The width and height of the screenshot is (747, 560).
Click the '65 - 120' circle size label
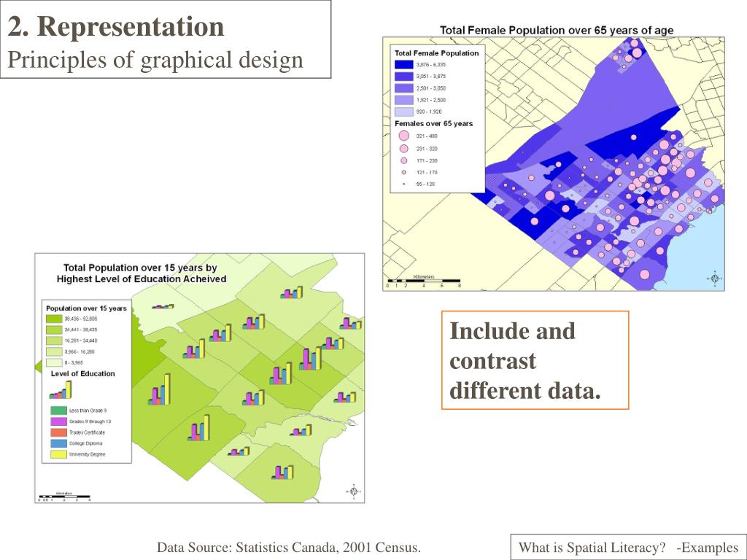pyautogui.click(x=425, y=184)
